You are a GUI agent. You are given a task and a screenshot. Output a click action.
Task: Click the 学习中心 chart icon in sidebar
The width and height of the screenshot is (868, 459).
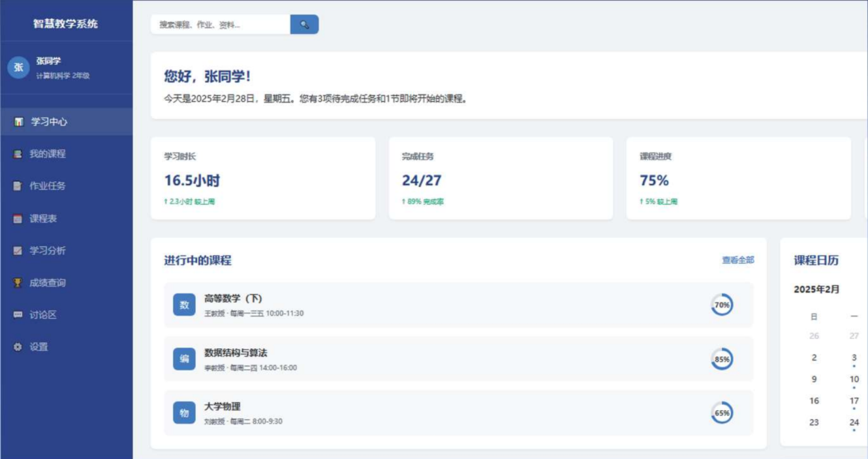coord(18,122)
